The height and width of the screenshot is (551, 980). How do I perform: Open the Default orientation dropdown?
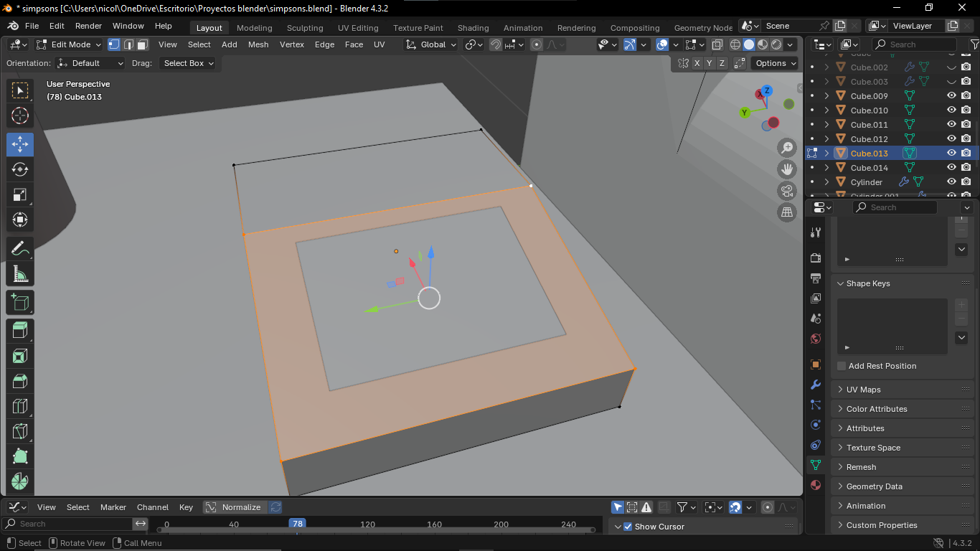90,63
